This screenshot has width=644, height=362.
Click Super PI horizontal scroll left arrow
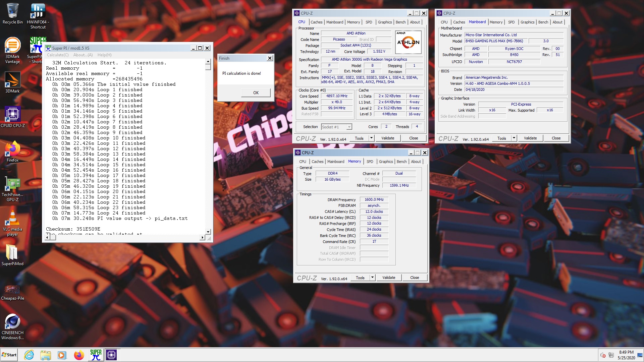[47, 237]
